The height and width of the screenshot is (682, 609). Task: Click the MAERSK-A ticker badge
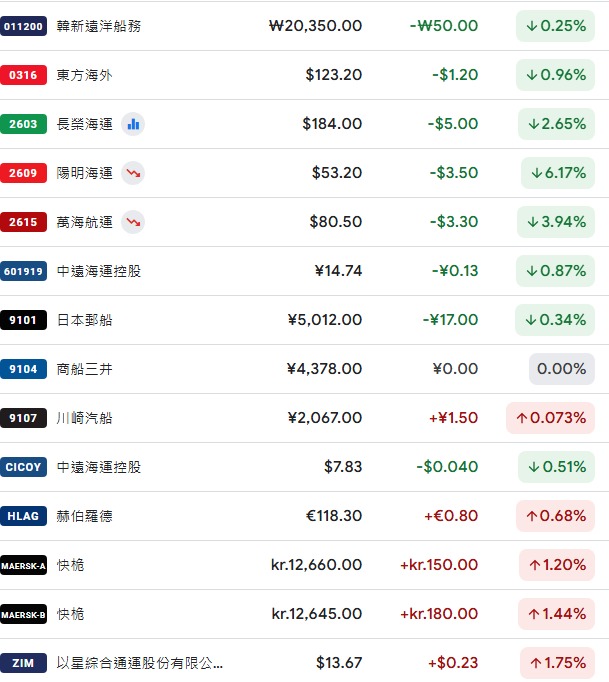coord(23,565)
